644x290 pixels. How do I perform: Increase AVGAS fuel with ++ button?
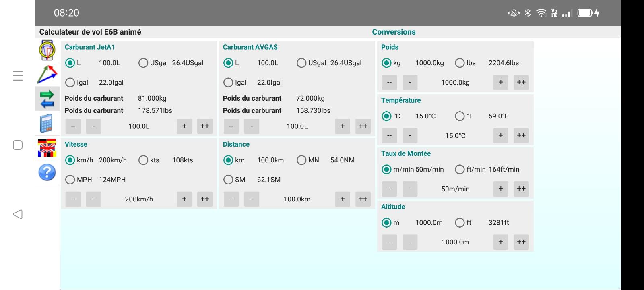[x=363, y=126]
